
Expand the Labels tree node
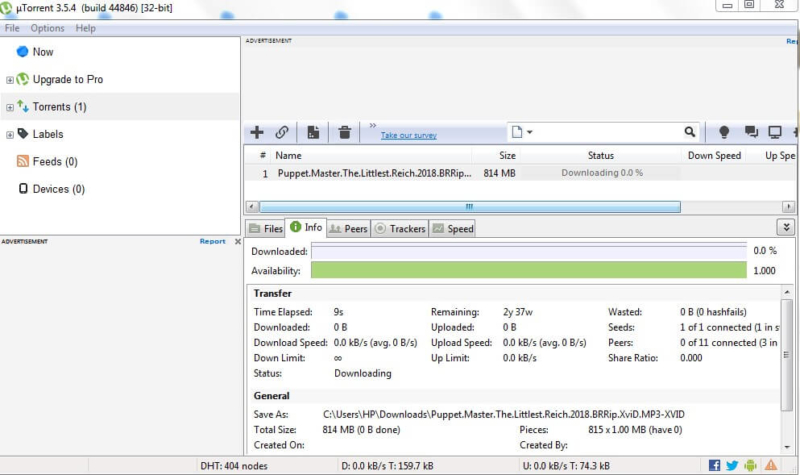coord(10,135)
